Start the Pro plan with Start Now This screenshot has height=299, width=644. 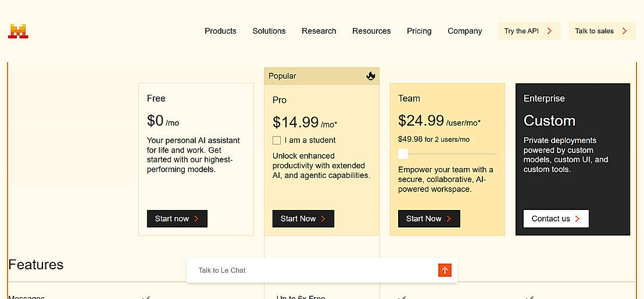point(303,219)
